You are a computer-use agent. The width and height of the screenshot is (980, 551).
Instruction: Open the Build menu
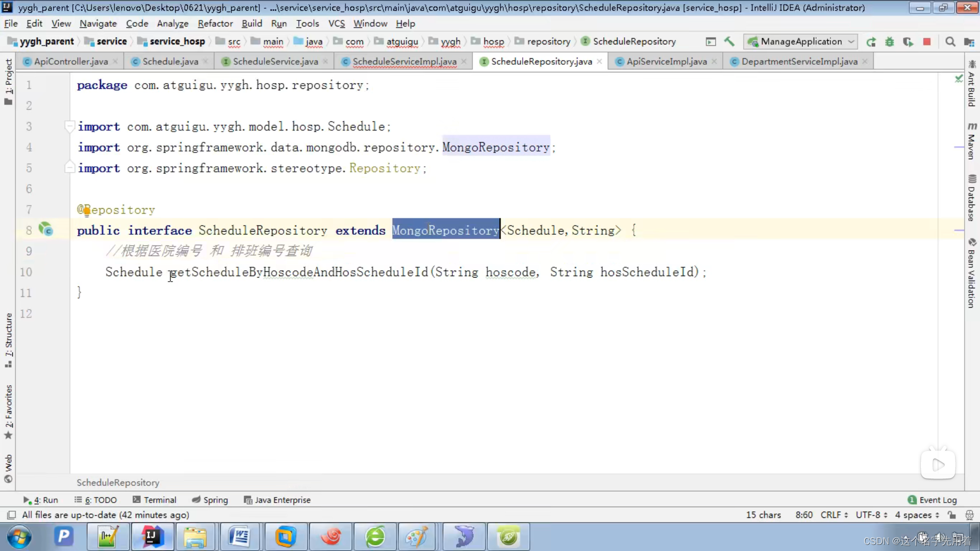click(x=251, y=23)
